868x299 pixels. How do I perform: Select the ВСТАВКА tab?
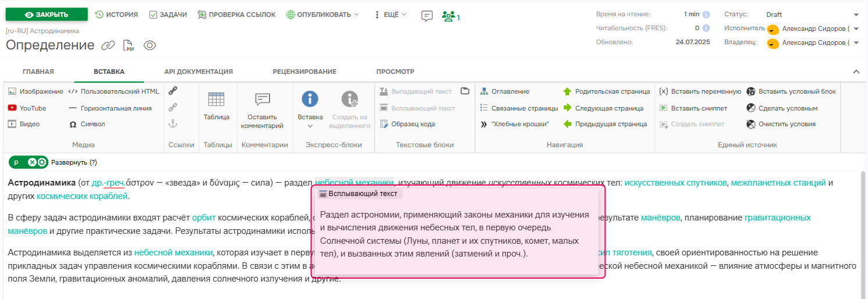[109, 72]
